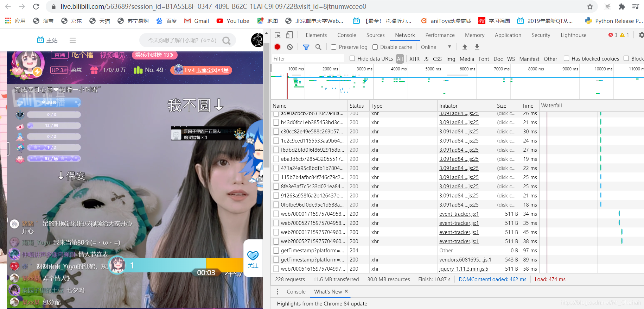The image size is (644, 309).
Task: Click the export HAR download icon
Action: click(477, 47)
